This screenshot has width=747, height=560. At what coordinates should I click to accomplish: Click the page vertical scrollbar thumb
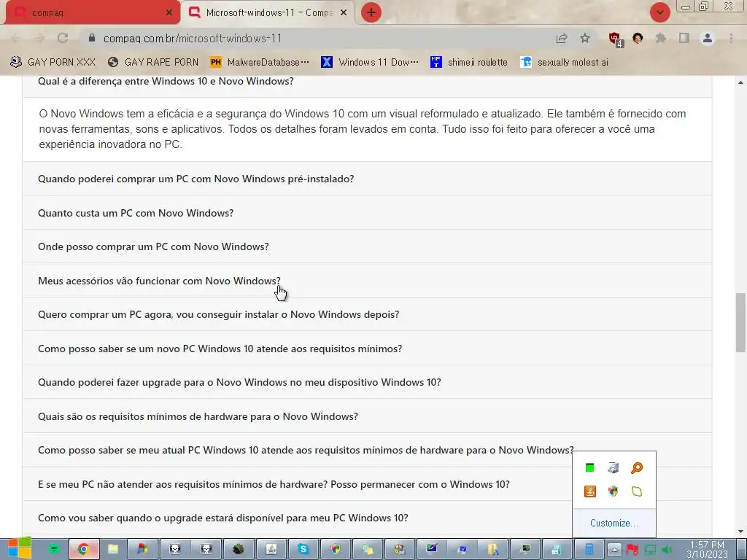740,323
